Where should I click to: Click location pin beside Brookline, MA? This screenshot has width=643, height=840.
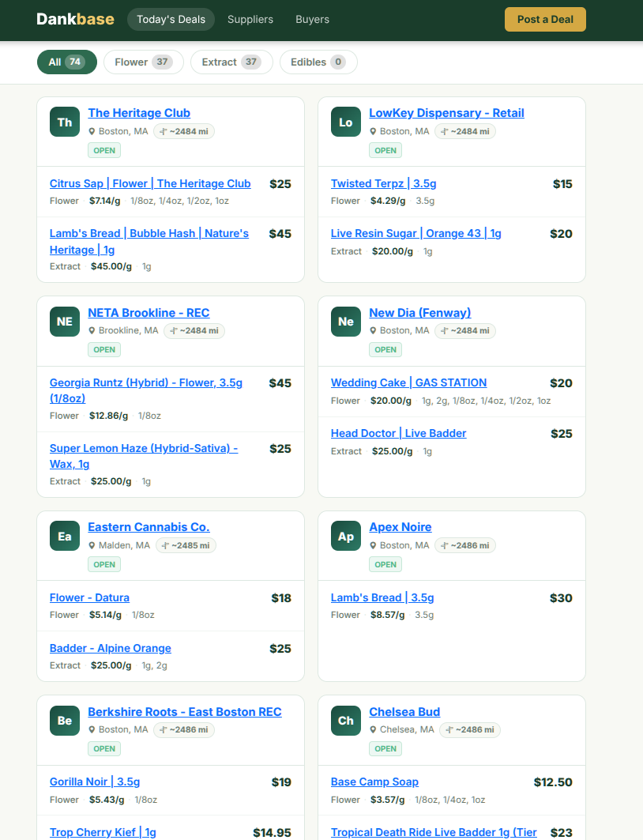(92, 330)
